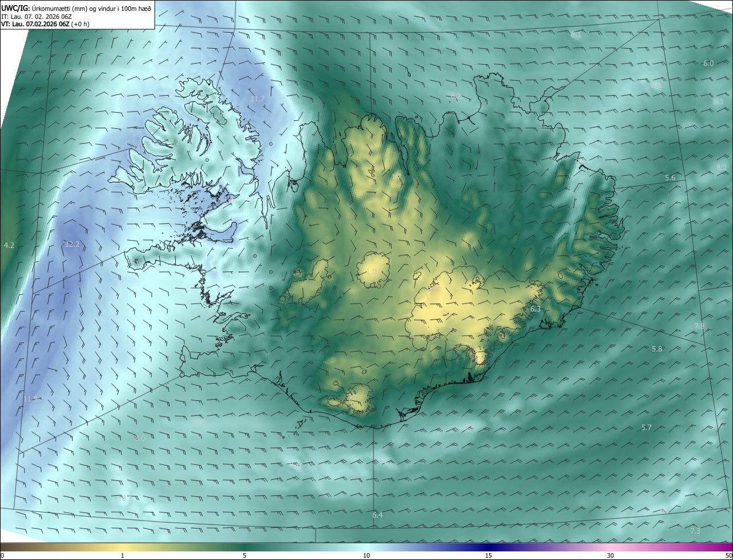The width and height of the screenshot is (733, 560).
Task: Click the colorbar tick label 50
Action: pyautogui.click(x=728, y=555)
